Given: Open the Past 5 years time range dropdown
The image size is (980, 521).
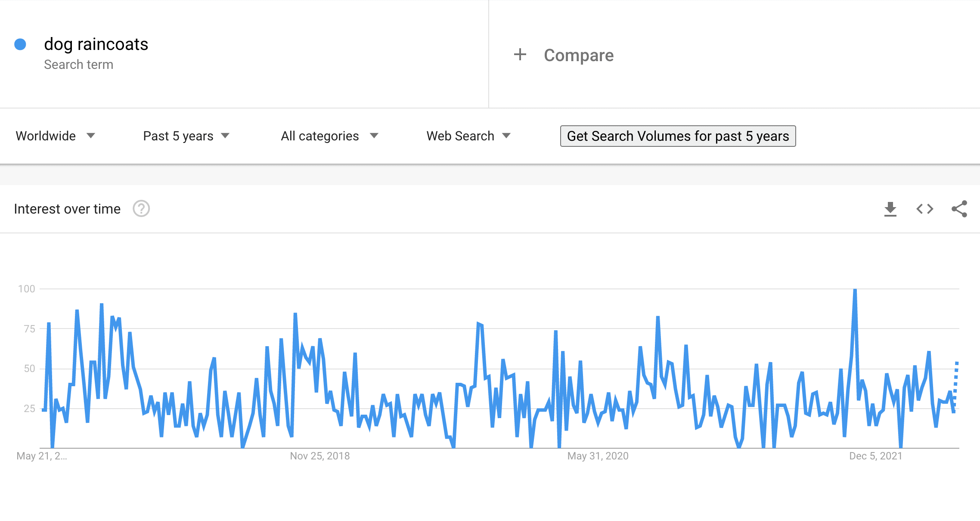Looking at the screenshot, I should (x=186, y=136).
